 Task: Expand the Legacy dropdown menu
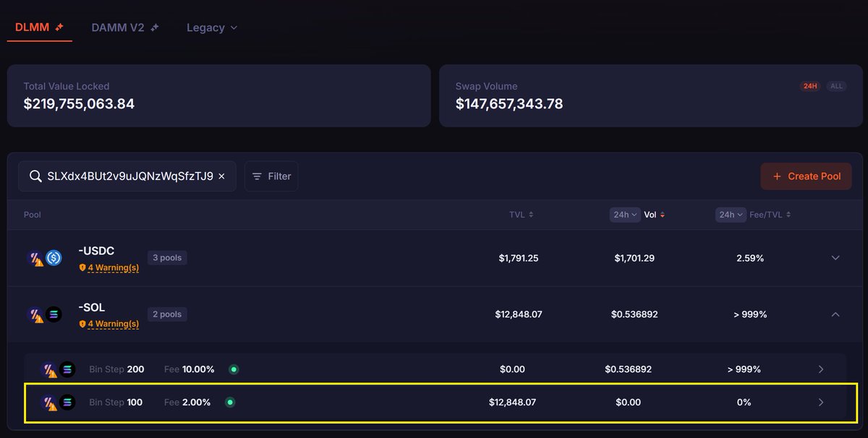tap(212, 27)
